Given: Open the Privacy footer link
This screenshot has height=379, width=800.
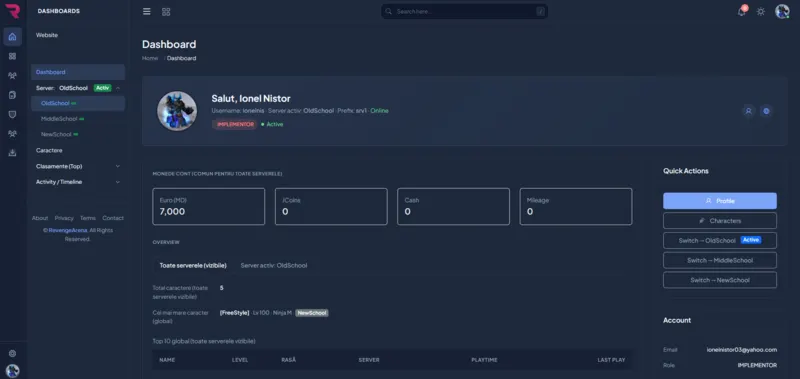Looking at the screenshot, I should 64,218.
